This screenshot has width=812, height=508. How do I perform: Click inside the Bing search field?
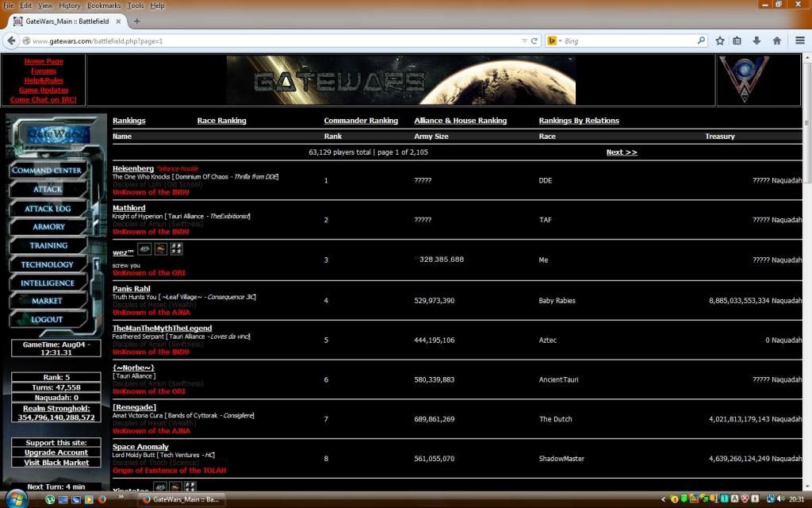point(626,40)
